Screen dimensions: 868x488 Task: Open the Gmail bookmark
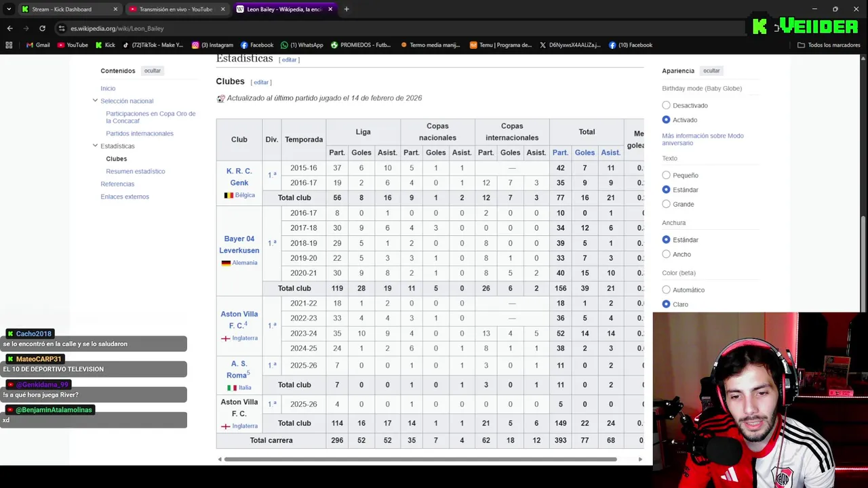click(x=38, y=45)
